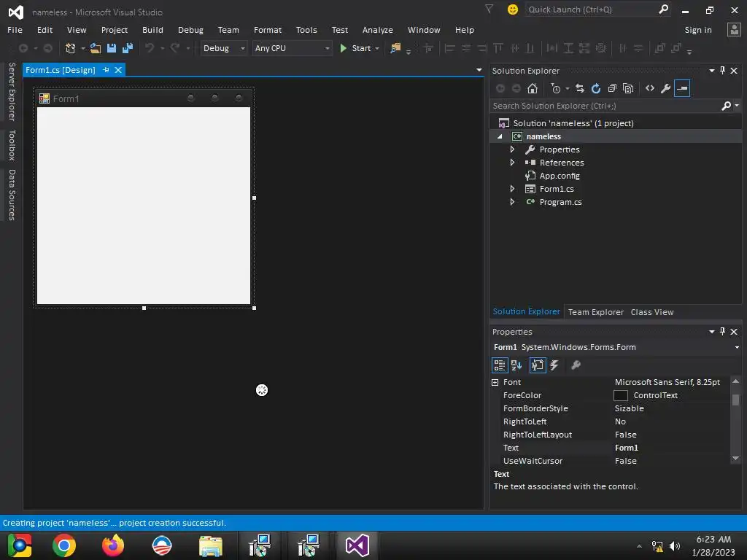Switch to the Class View tab

[x=652, y=312]
